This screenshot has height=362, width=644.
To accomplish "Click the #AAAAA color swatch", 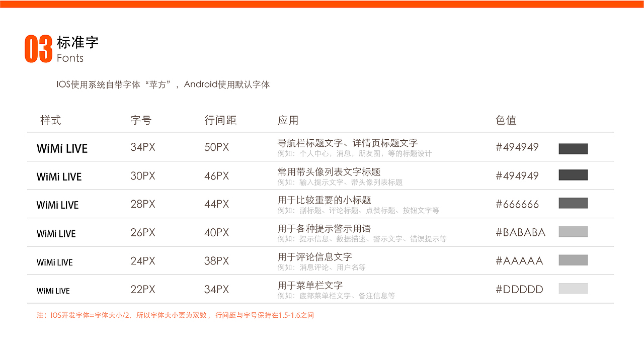I will pyautogui.click(x=573, y=260).
